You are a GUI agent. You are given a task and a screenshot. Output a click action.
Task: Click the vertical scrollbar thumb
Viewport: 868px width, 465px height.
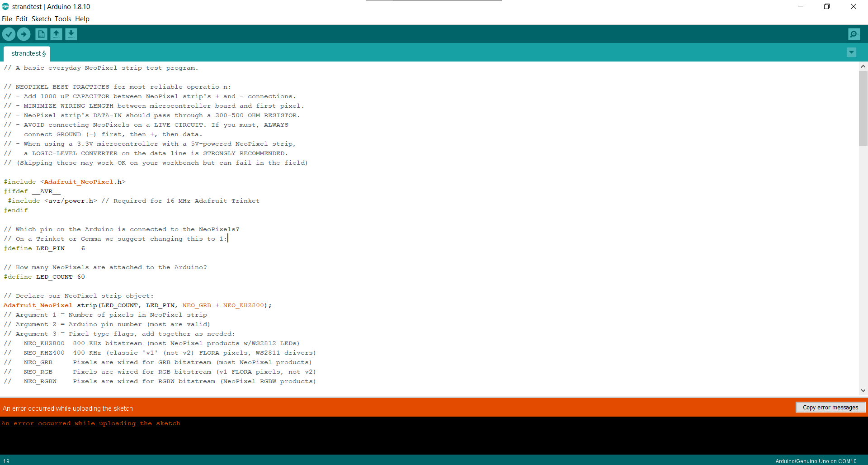pyautogui.click(x=863, y=109)
